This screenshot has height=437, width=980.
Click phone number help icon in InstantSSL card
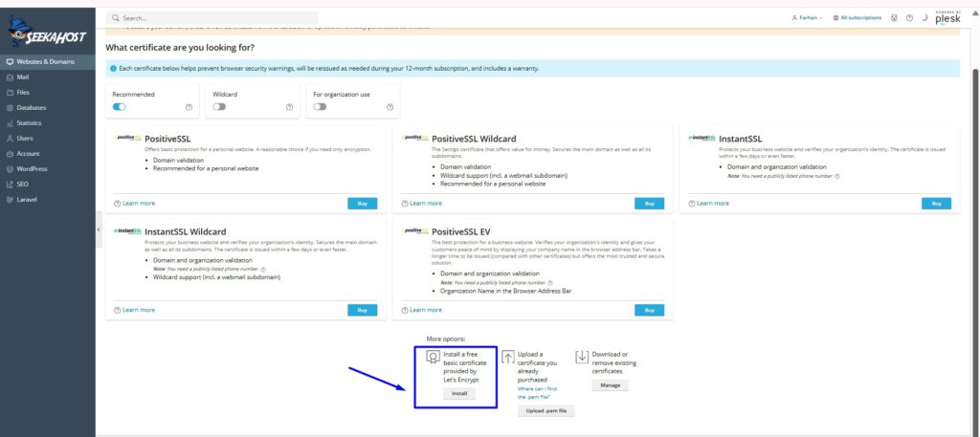pos(837,176)
